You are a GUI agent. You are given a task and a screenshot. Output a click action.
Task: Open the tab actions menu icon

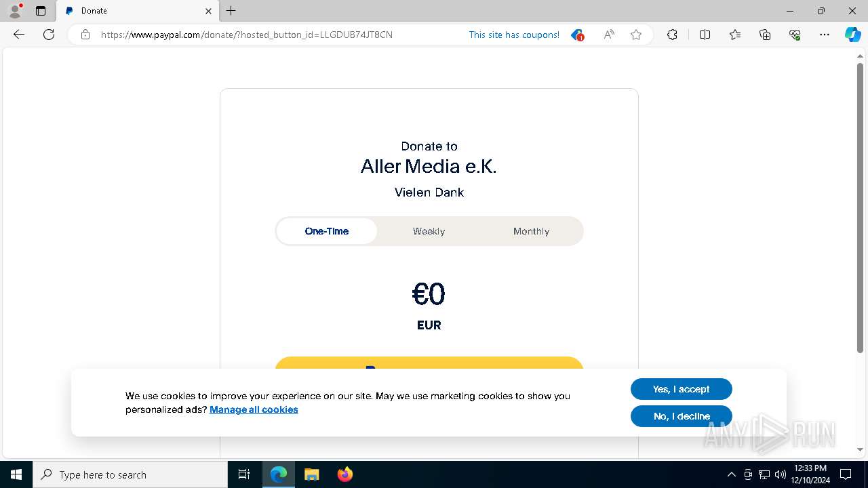click(41, 11)
